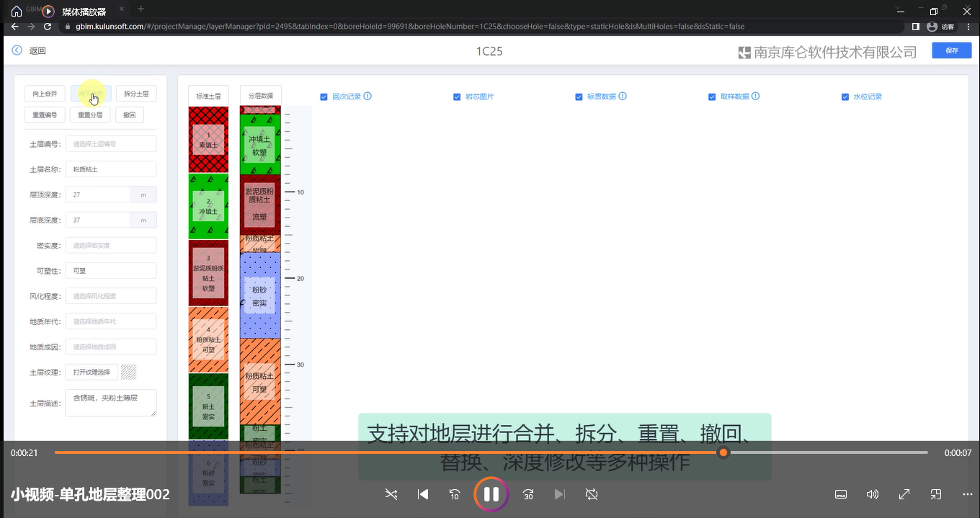Click the 打开纹理选择 button
Viewport: 980px width, 518px height.
click(x=92, y=372)
